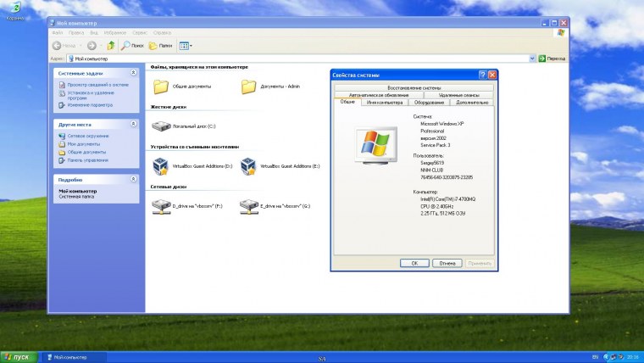644x363 pixels.
Task: Open the Сервис menu
Action: [138, 32]
